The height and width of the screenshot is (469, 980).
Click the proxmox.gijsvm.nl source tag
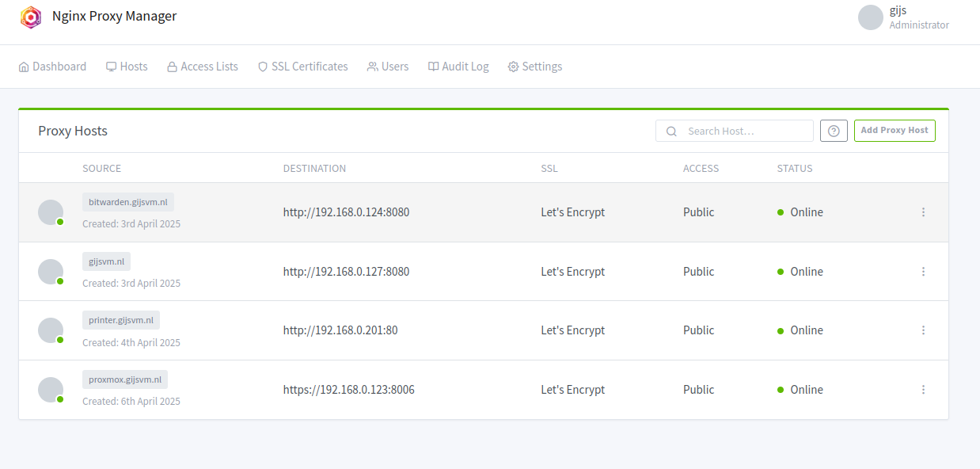[x=125, y=379]
